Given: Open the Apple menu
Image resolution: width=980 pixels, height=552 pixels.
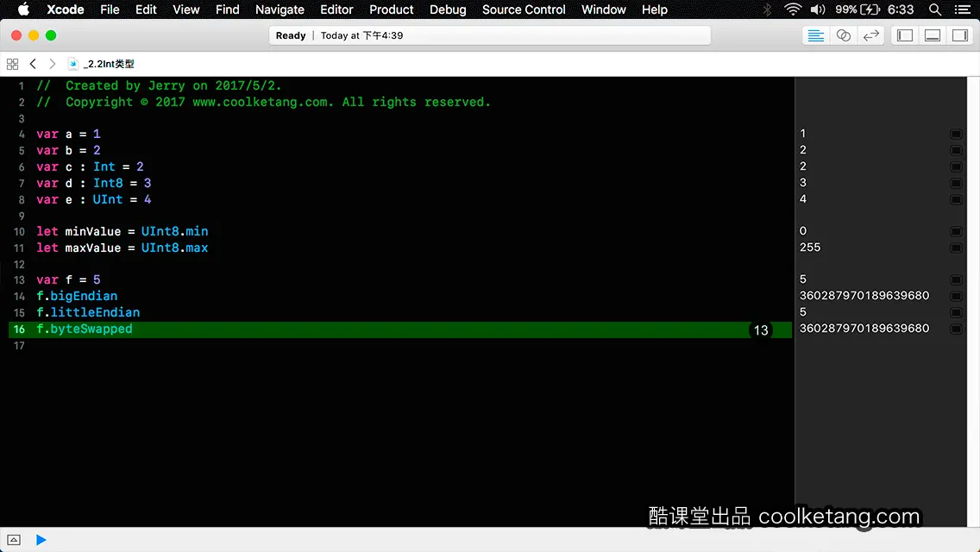Looking at the screenshot, I should 23,9.
